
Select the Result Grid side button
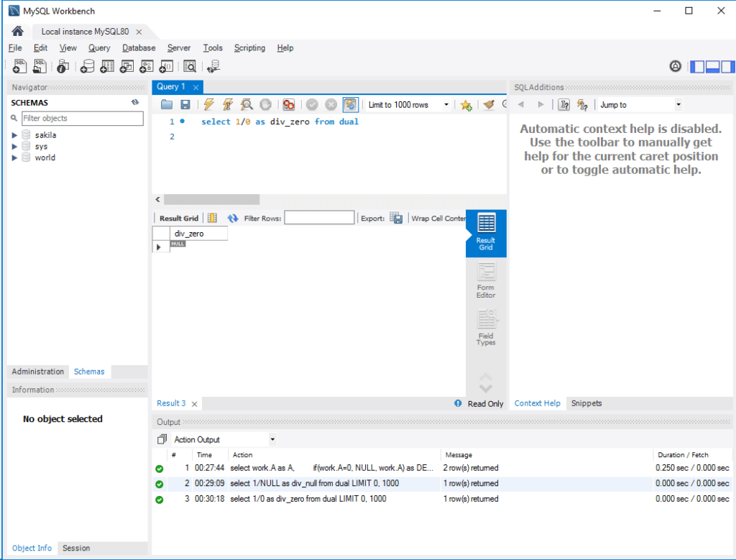[x=486, y=232]
